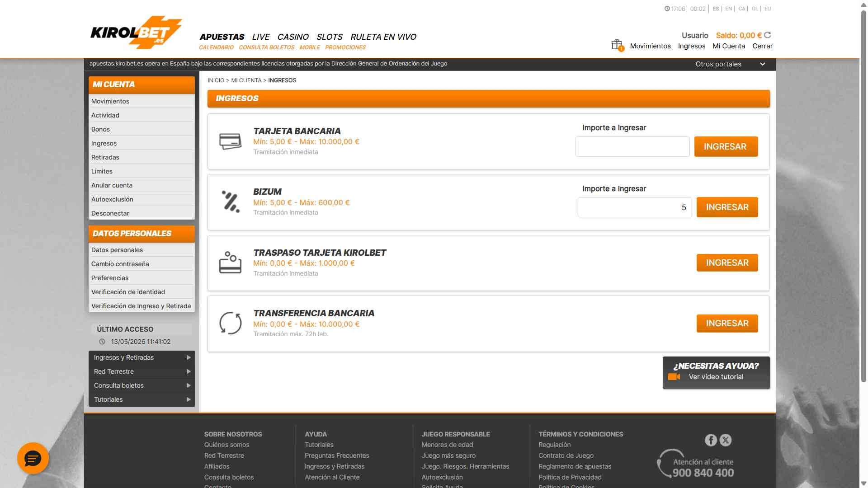Expand the Ingresos y Retiradas submenu
This screenshot has height=488, width=868.
coord(142,357)
